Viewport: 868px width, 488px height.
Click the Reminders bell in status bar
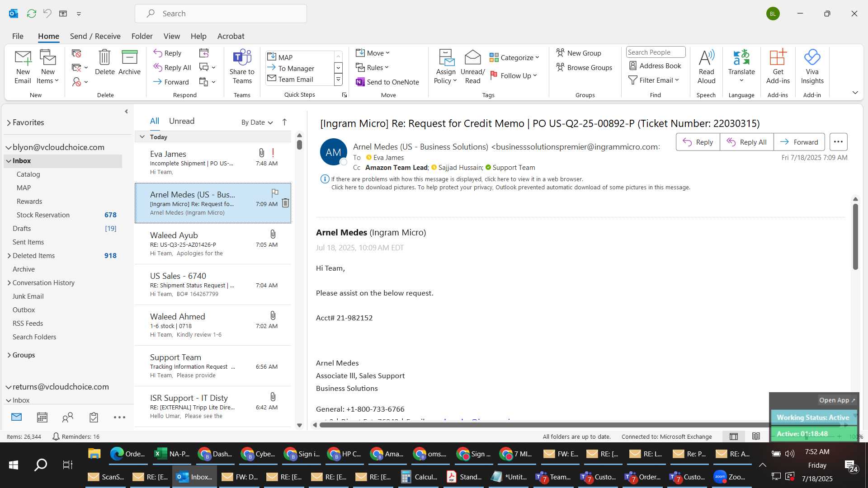56,436
